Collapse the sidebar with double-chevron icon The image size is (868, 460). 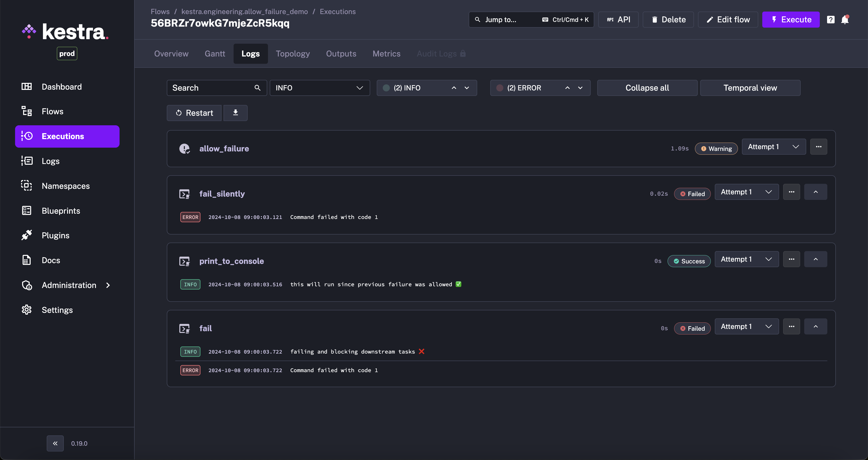click(x=55, y=443)
